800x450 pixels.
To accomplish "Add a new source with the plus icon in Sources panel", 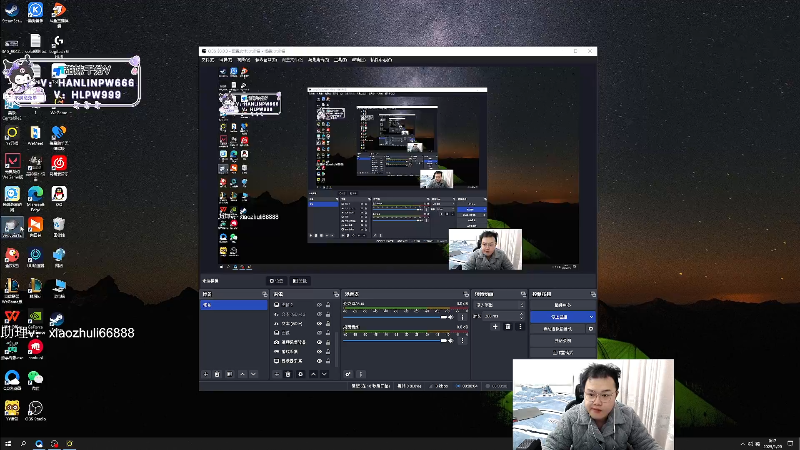I will (277, 374).
